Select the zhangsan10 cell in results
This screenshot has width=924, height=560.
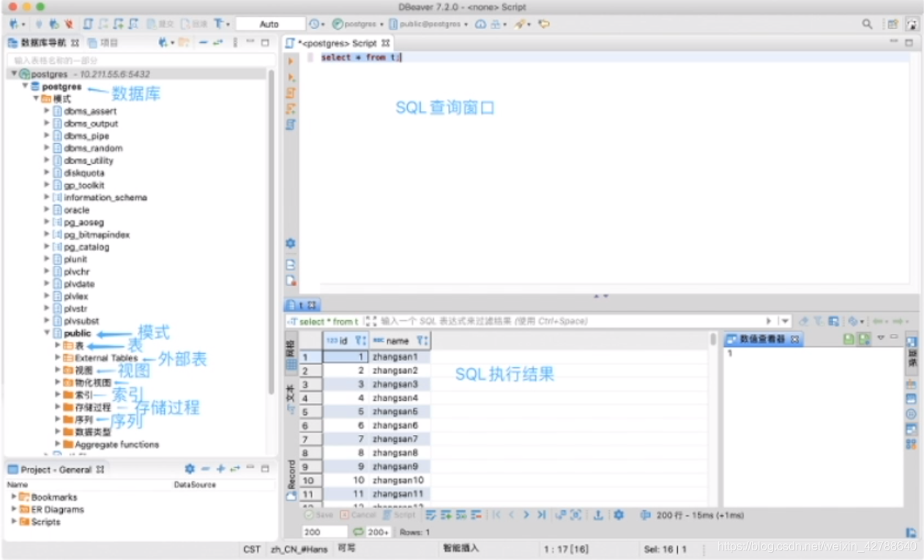click(399, 480)
